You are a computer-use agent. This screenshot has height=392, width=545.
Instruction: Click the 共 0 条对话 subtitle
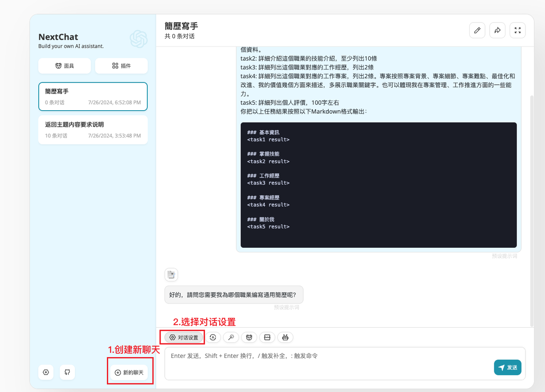pos(180,37)
